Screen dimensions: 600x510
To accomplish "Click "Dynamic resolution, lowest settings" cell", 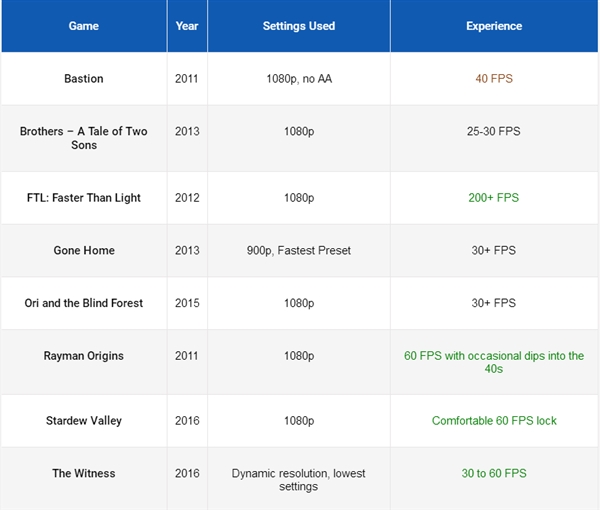I will coord(299,480).
